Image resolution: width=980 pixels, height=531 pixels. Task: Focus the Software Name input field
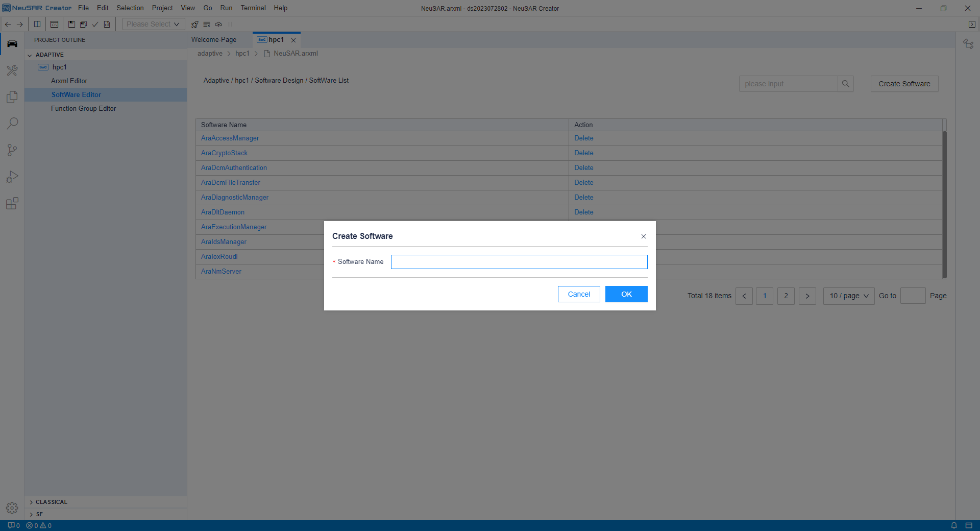tap(519, 262)
